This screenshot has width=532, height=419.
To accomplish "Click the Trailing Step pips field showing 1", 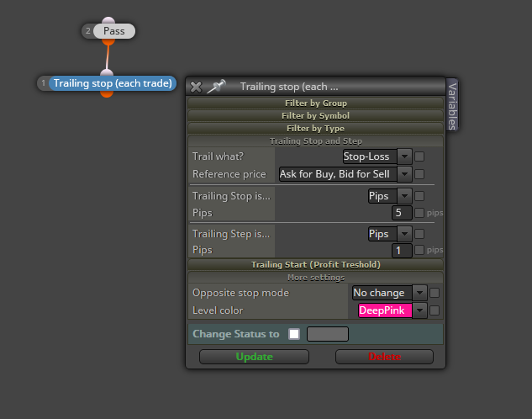I will [402, 251].
